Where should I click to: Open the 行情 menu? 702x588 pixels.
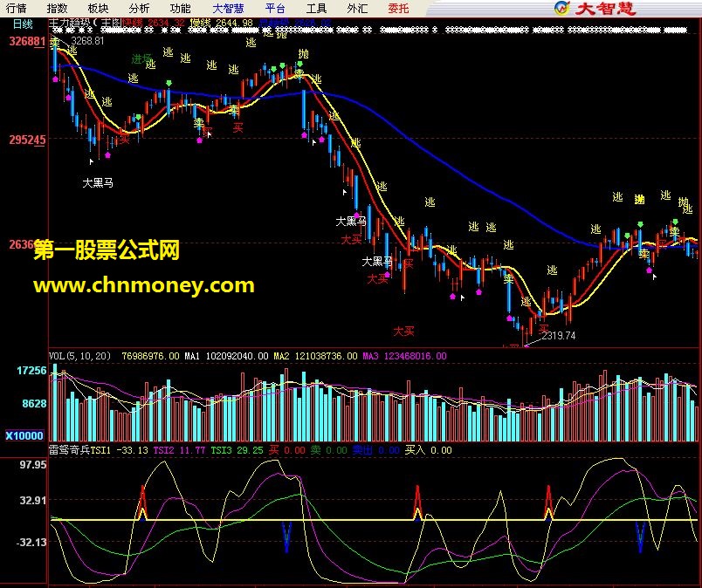point(16,8)
